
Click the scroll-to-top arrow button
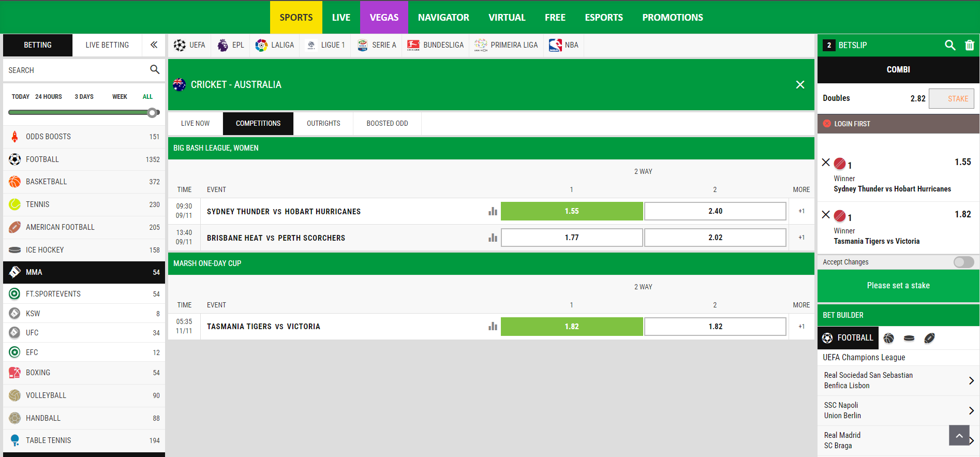coord(959,435)
